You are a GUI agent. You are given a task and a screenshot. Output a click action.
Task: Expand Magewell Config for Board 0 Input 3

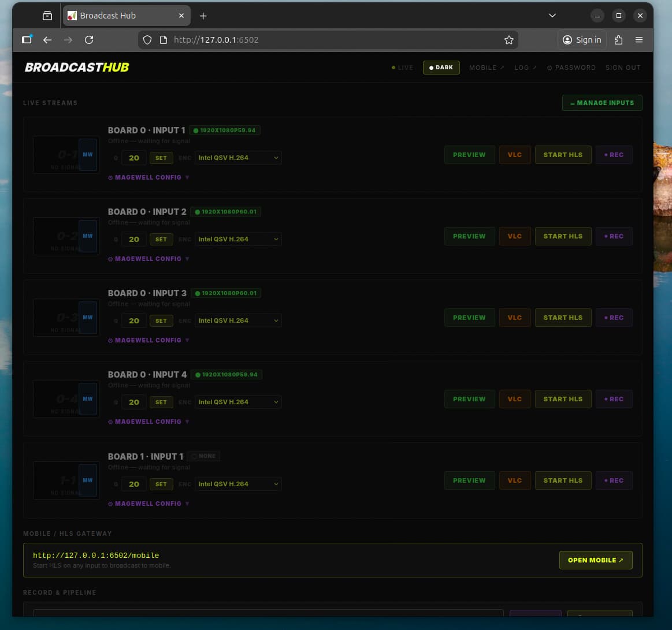coord(148,341)
